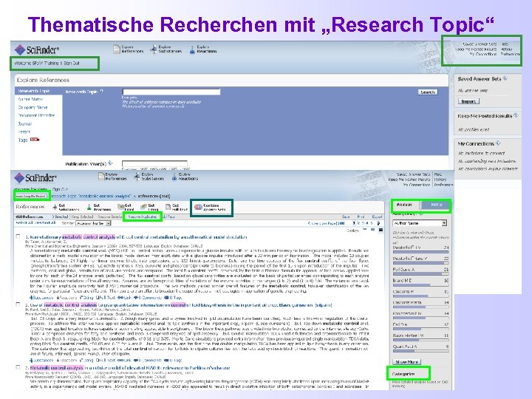Click Sign Out on the upper page
This screenshot has width=532, height=399.
[72, 63]
